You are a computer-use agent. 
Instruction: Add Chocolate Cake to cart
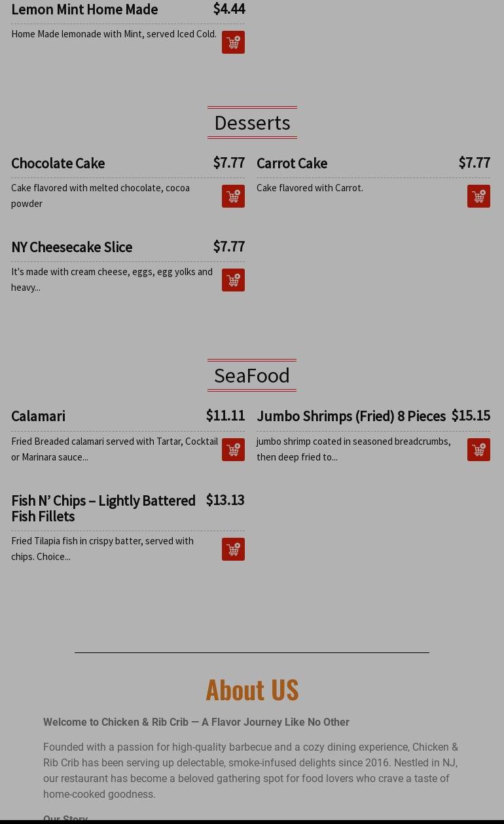pos(233,197)
